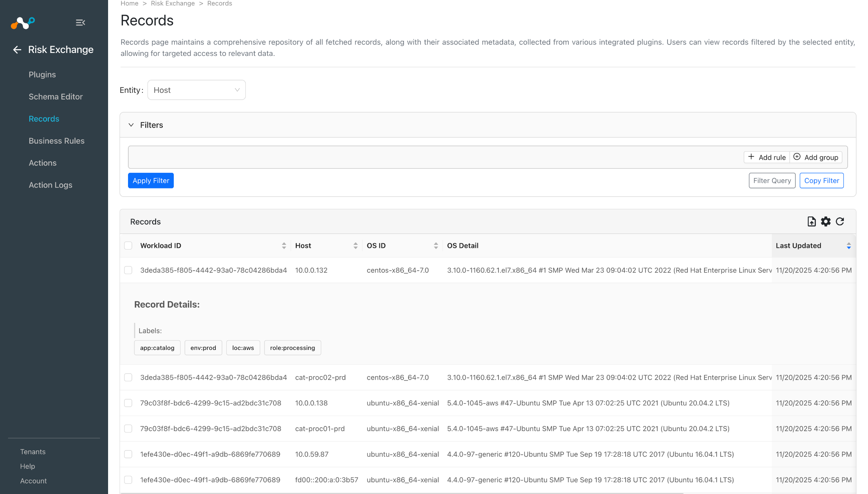868x494 pixels.
Task: Open table column settings gear icon
Action: click(x=826, y=222)
